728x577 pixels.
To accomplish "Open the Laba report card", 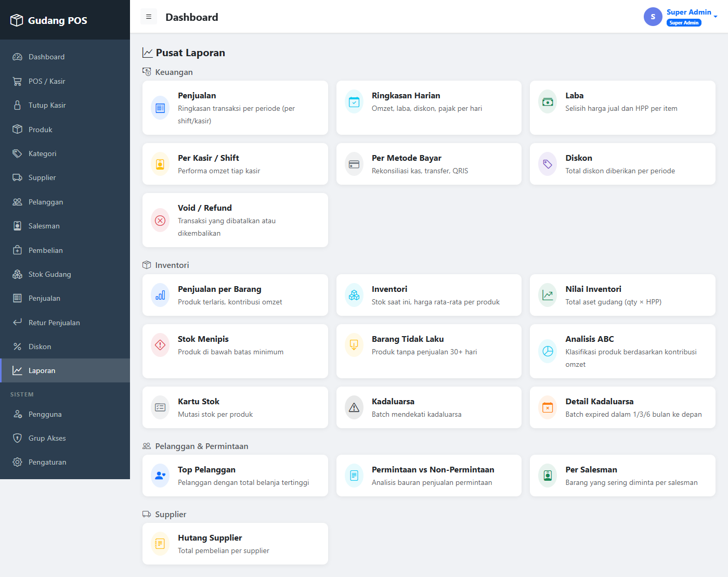I will (622, 108).
